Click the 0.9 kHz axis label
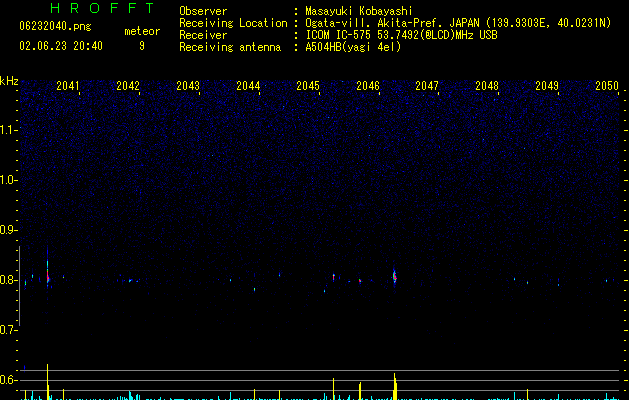 (x=8, y=230)
